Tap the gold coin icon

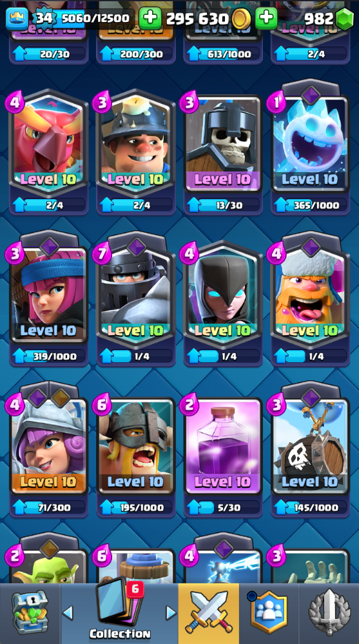[x=241, y=19]
